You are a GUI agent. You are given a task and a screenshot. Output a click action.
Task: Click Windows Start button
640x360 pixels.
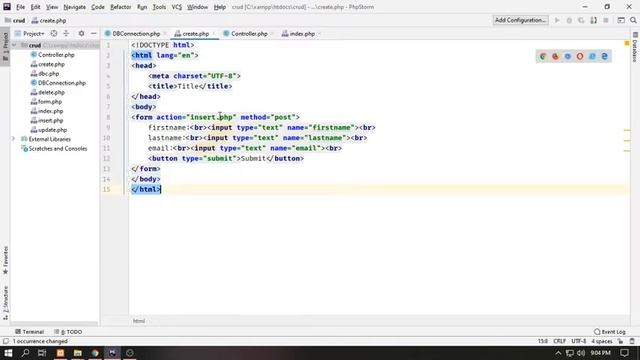(x=8, y=353)
